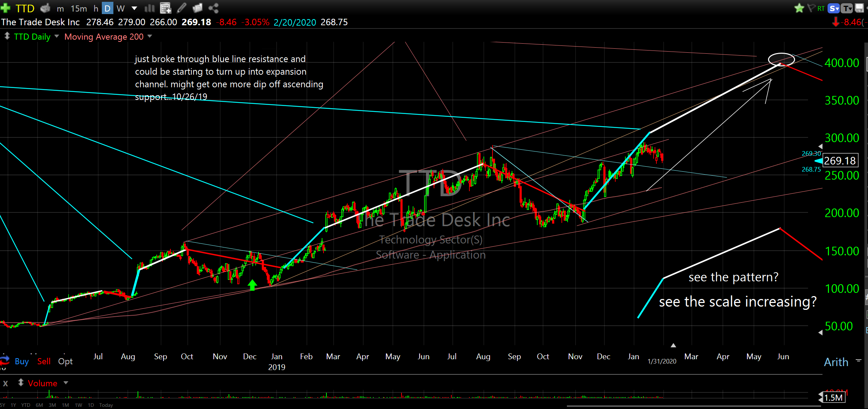Toggle the flag marker for TTD
This screenshot has height=409, width=868.
coord(812,8)
